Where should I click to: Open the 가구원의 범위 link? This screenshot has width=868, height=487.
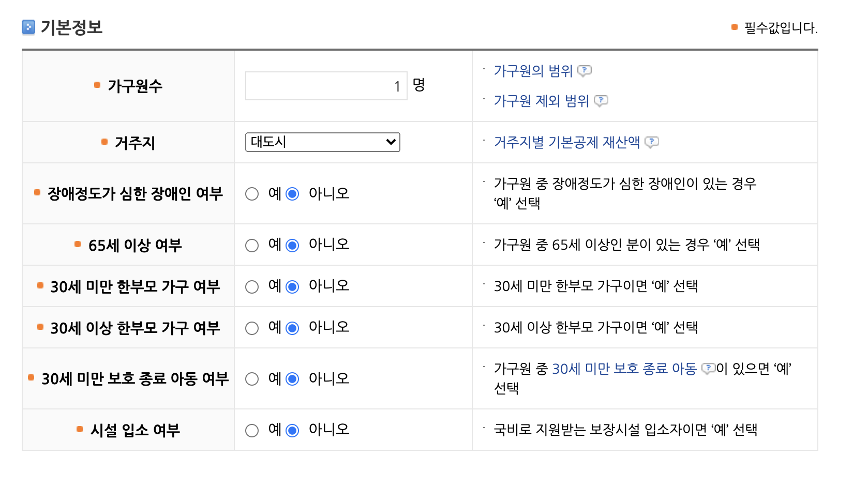click(x=533, y=72)
